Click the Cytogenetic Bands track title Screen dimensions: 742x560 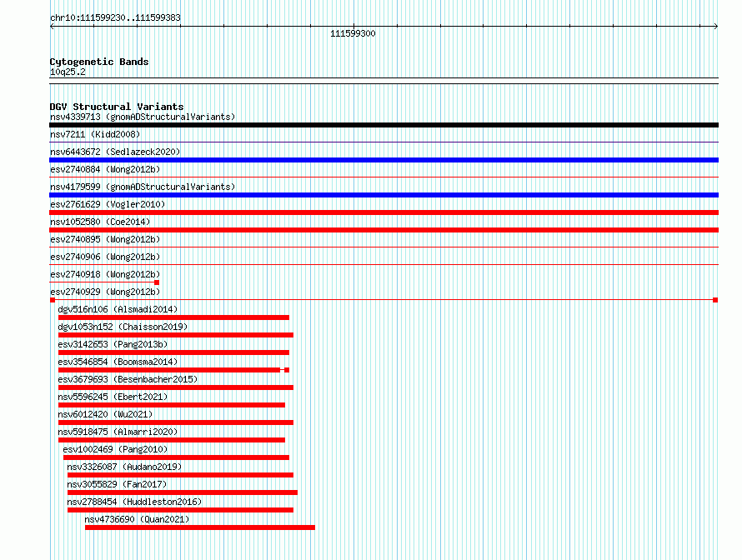pos(99,62)
